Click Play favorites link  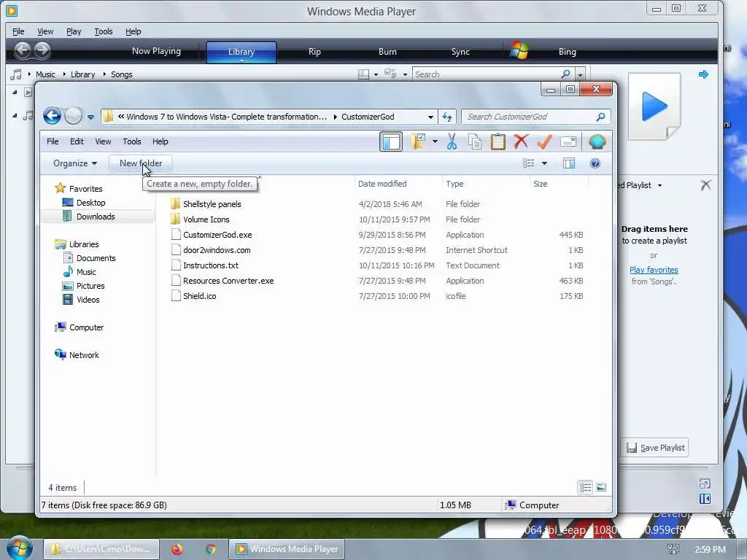[x=654, y=270]
